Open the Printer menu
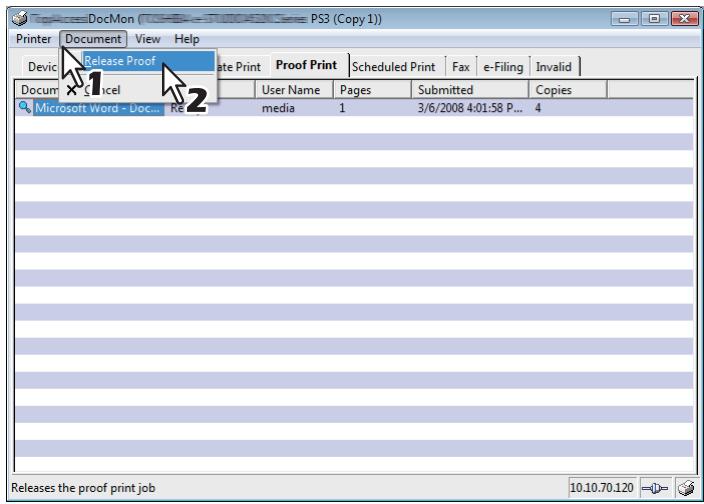The image size is (704, 504). click(33, 39)
